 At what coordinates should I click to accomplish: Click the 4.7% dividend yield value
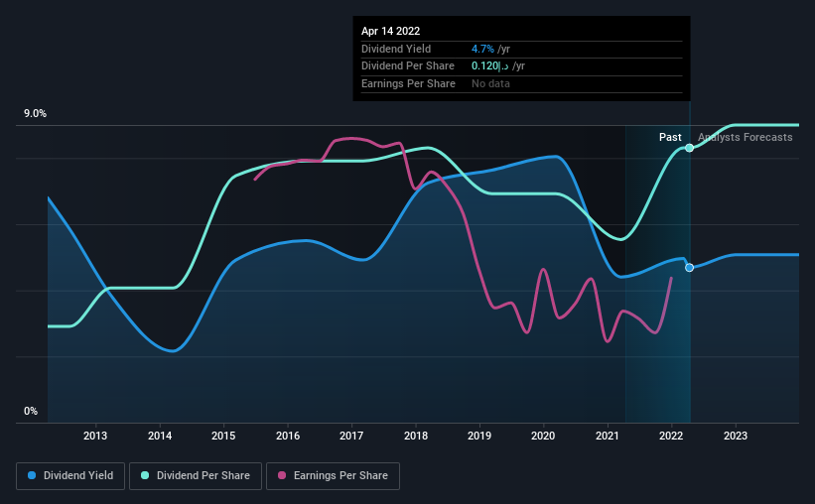(x=482, y=49)
